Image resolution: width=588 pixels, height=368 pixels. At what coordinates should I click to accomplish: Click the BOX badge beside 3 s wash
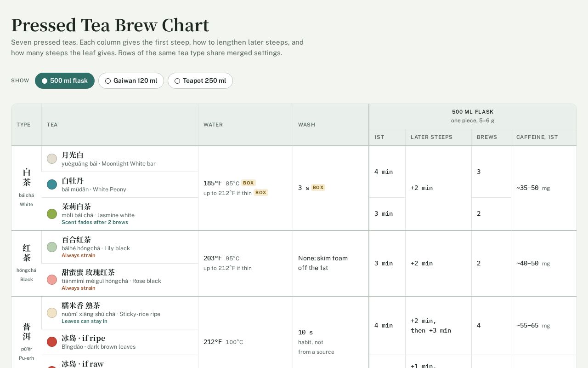[318, 188]
